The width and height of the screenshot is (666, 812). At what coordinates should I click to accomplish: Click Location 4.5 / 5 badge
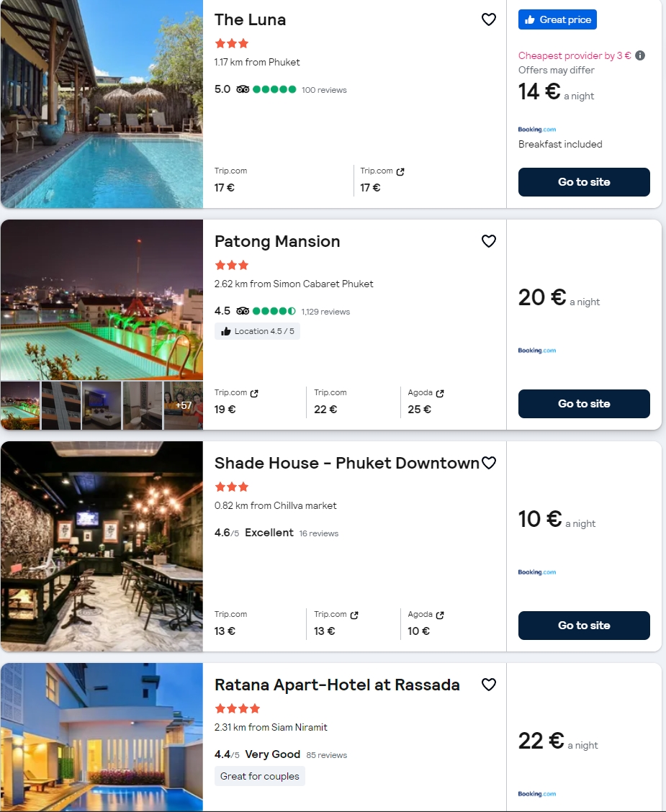pos(257,331)
